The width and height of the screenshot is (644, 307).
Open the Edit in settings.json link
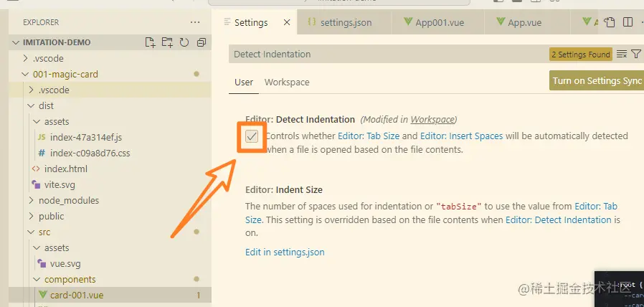tap(285, 252)
